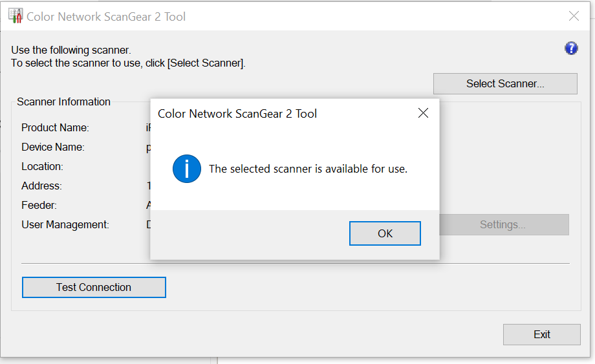
Task: Click the Exit button
Action: 541,334
